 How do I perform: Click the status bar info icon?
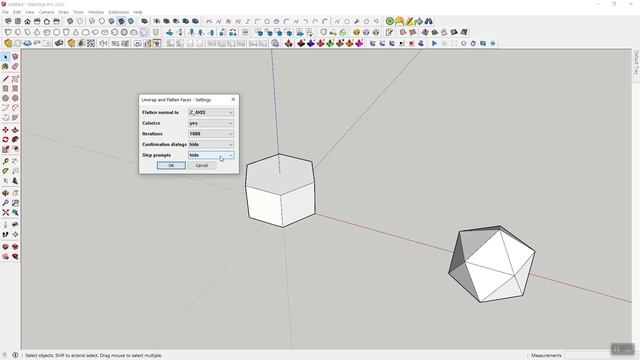pyautogui.click(x=15, y=356)
